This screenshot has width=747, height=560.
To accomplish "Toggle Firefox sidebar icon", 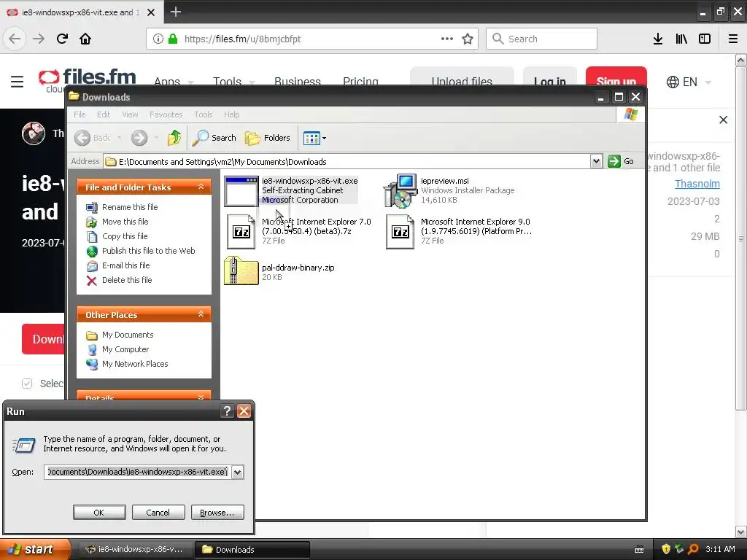I will (x=705, y=39).
